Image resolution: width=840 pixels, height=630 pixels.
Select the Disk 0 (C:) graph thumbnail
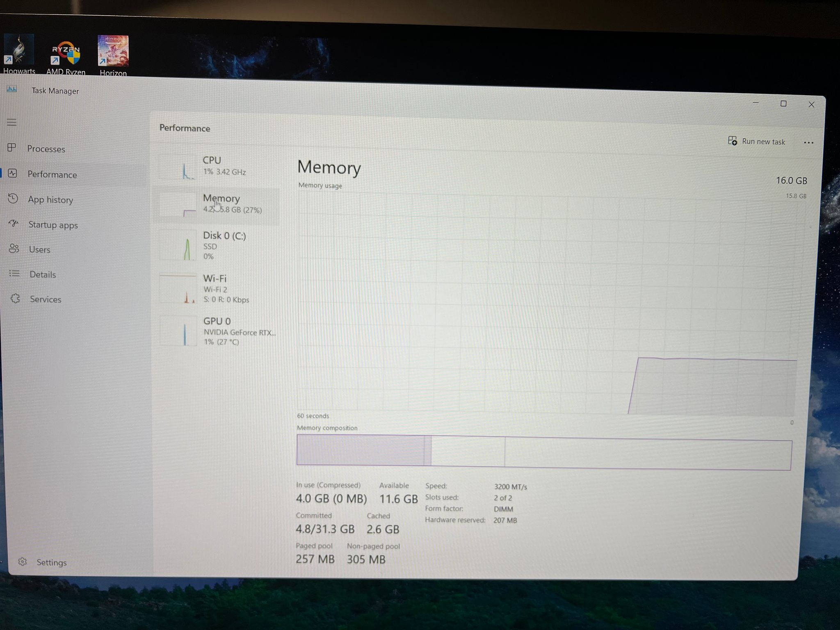(x=178, y=245)
